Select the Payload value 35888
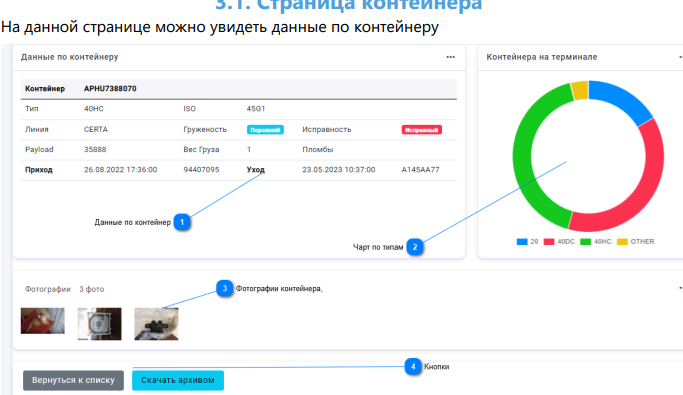683x395 pixels. 95,149
